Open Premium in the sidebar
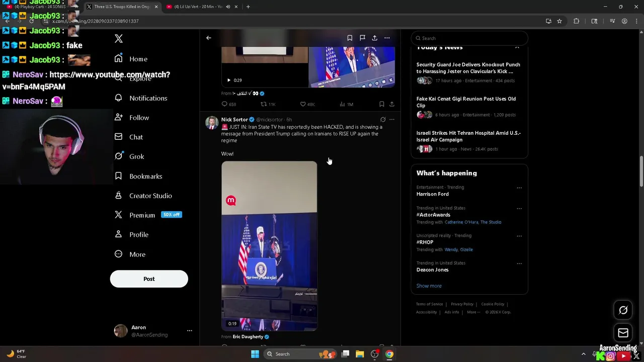644x362 pixels. pos(148,215)
